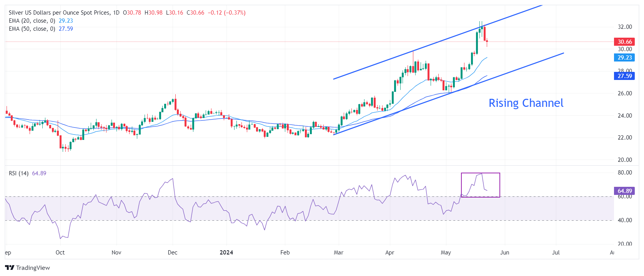Screen dimensions: 644x276
Task: Click the purple 64.89 RSI value tag
Action: [624, 191]
